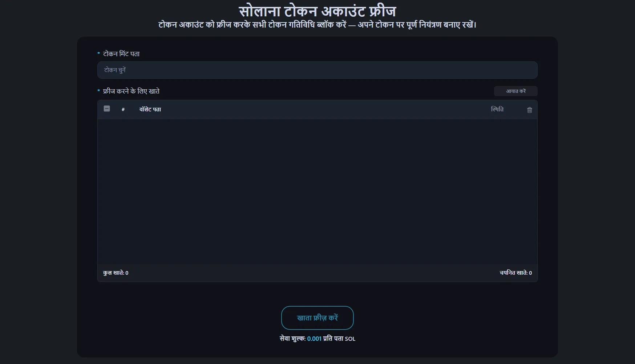Image resolution: width=635 pixels, height=364 pixels.
Task: Click the सेवा शुल्क fee label
Action: [x=292, y=339]
